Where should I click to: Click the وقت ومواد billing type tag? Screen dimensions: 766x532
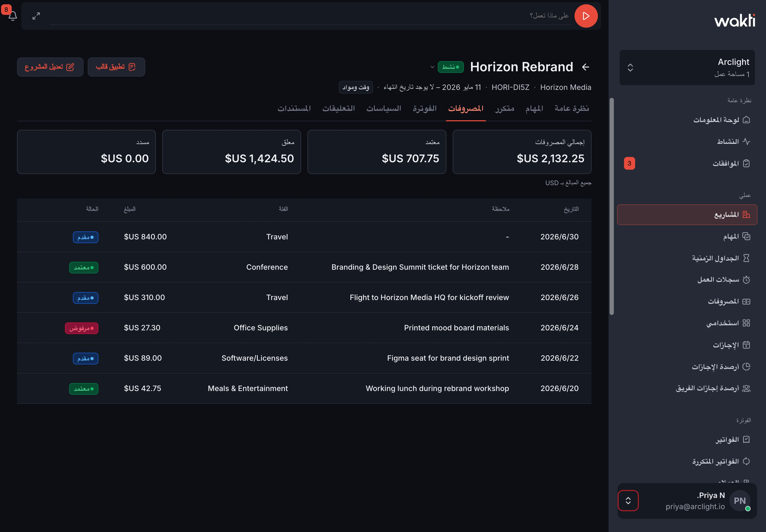[x=356, y=87]
